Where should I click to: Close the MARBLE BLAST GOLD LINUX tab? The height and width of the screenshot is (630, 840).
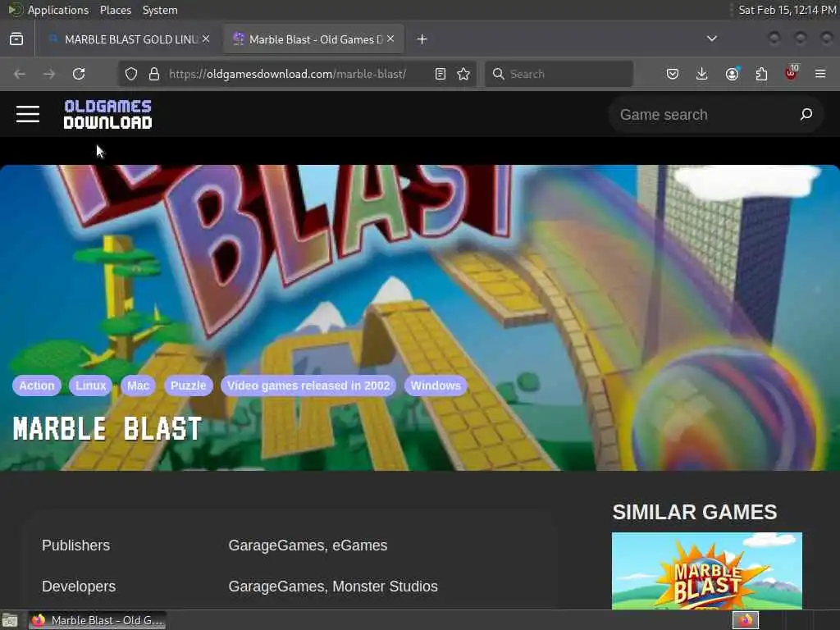[206, 39]
